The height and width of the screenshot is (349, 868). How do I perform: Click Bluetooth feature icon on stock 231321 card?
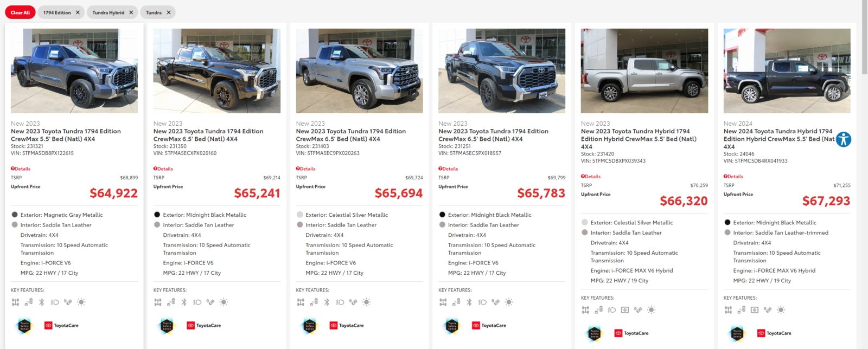[41, 302]
